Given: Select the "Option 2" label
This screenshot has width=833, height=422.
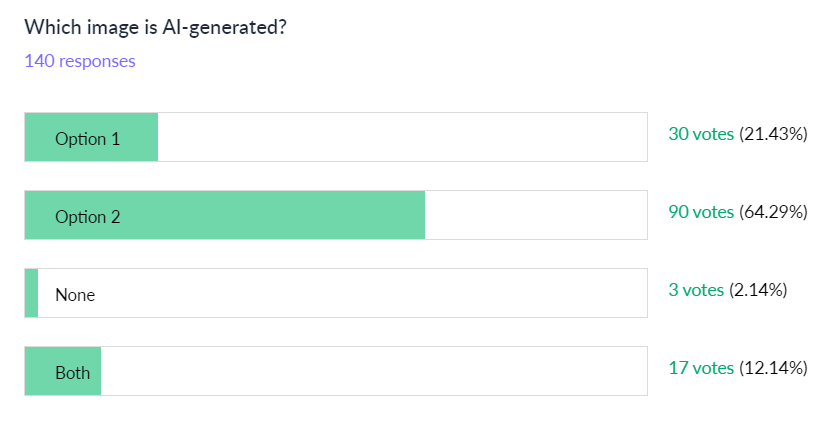Looking at the screenshot, I should (x=87, y=216).
